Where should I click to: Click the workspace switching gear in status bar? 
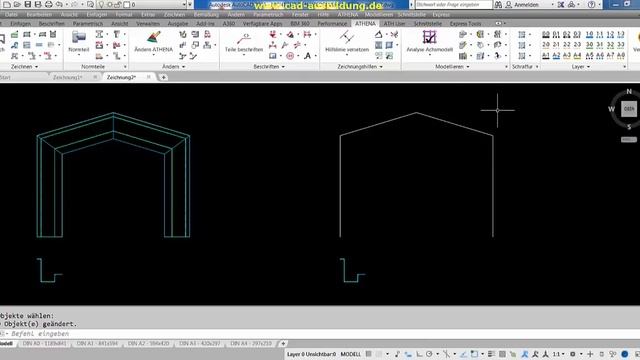[573, 354]
